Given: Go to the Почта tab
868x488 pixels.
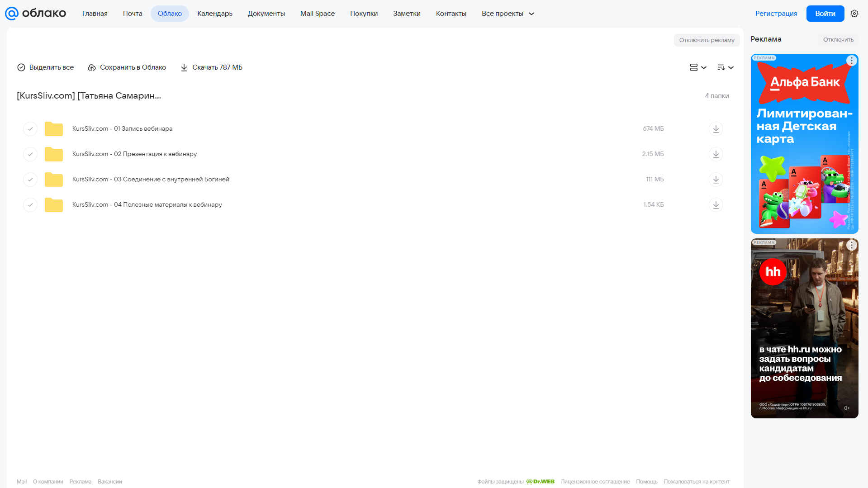Looking at the screenshot, I should click(x=133, y=14).
